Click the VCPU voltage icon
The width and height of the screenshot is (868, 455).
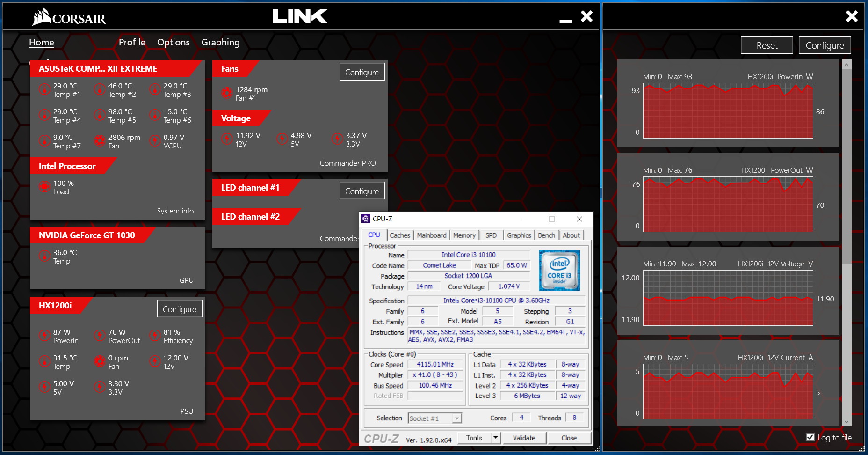(155, 141)
